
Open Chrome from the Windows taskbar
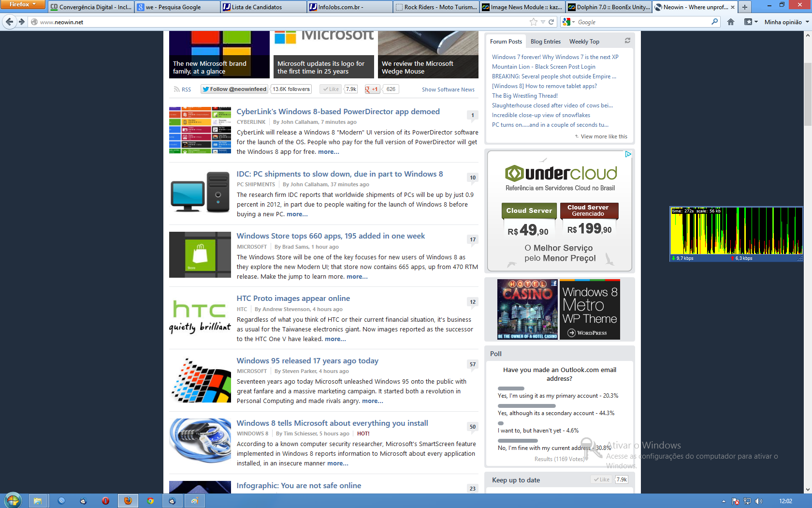coord(150,501)
